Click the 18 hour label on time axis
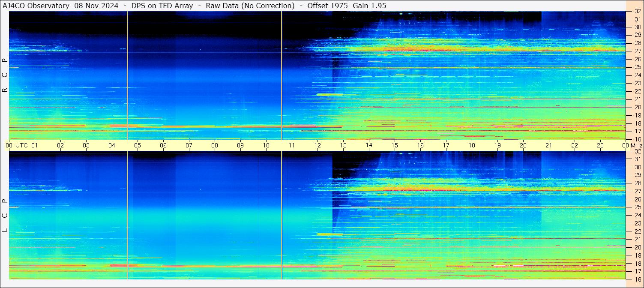Screen dimensions: 644x288 [x=471, y=145]
